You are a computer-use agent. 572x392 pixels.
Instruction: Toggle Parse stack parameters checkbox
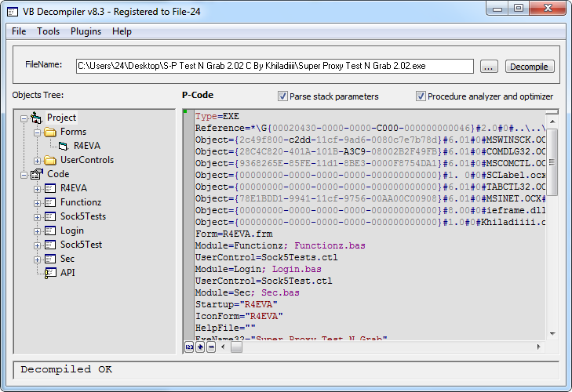pos(282,96)
